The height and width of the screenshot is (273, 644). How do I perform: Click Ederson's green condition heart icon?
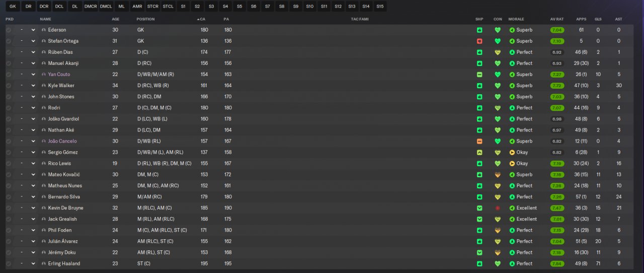(498, 30)
